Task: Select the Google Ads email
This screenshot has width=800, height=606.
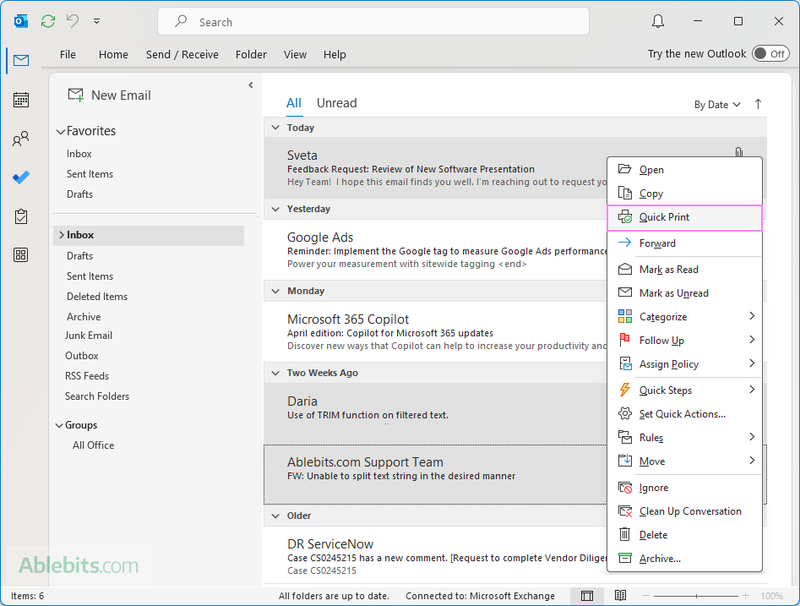Action: click(x=435, y=250)
